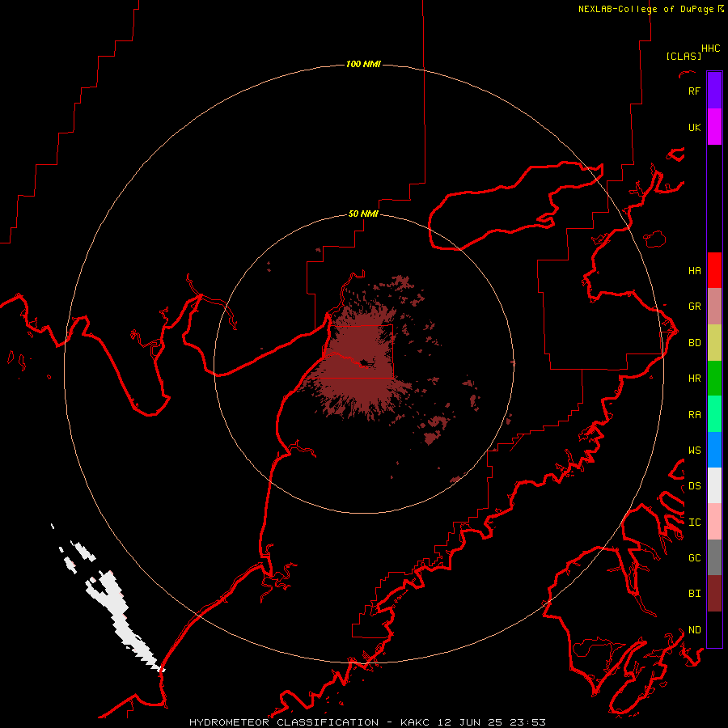Click the GR legend label
This screenshot has width=728, height=728.
pos(694,307)
